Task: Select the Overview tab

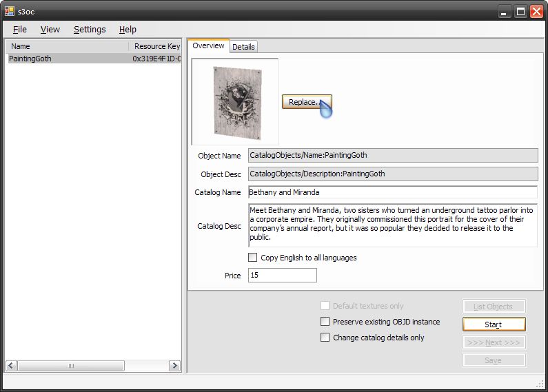Action: coord(208,46)
